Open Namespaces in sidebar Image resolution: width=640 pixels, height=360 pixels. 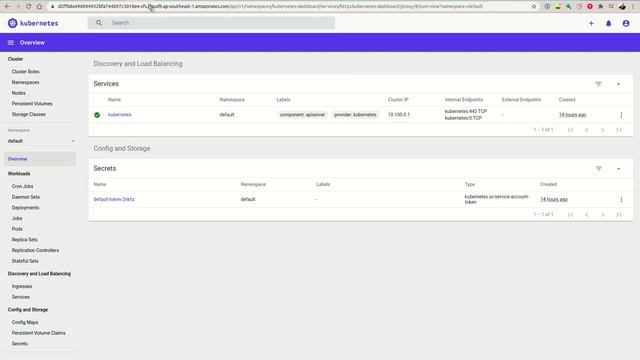(25, 82)
